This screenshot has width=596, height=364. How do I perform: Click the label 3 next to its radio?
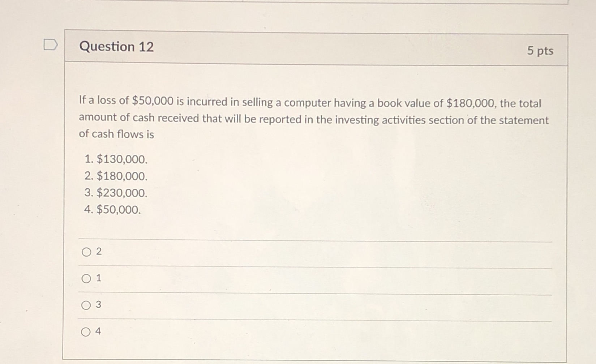[99, 305]
